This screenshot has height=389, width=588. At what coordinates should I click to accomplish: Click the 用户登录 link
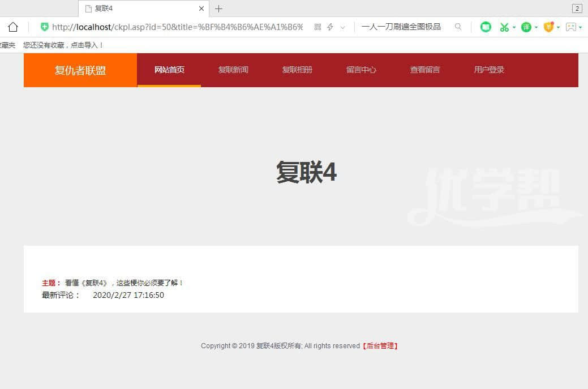pos(489,70)
